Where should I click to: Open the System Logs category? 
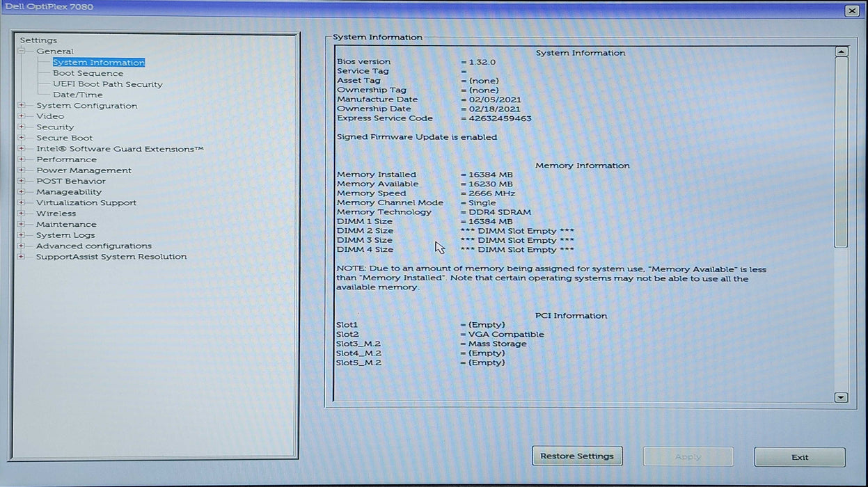[x=65, y=235]
